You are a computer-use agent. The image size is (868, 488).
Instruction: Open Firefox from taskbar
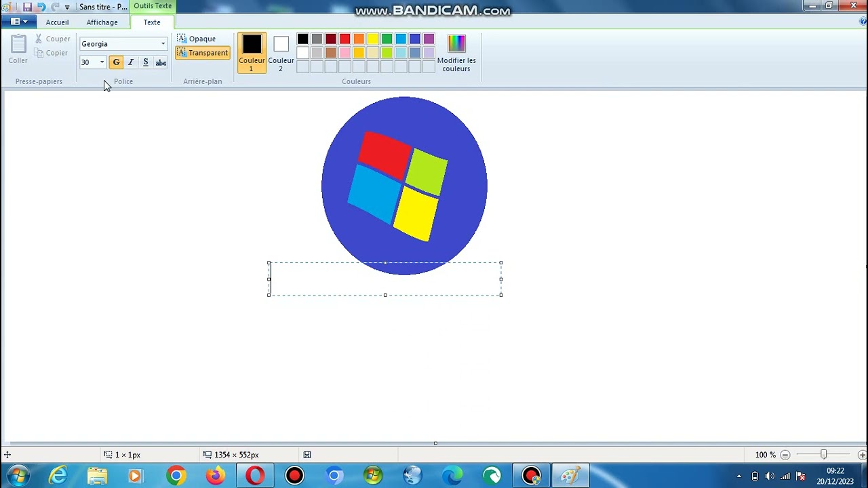(x=216, y=476)
